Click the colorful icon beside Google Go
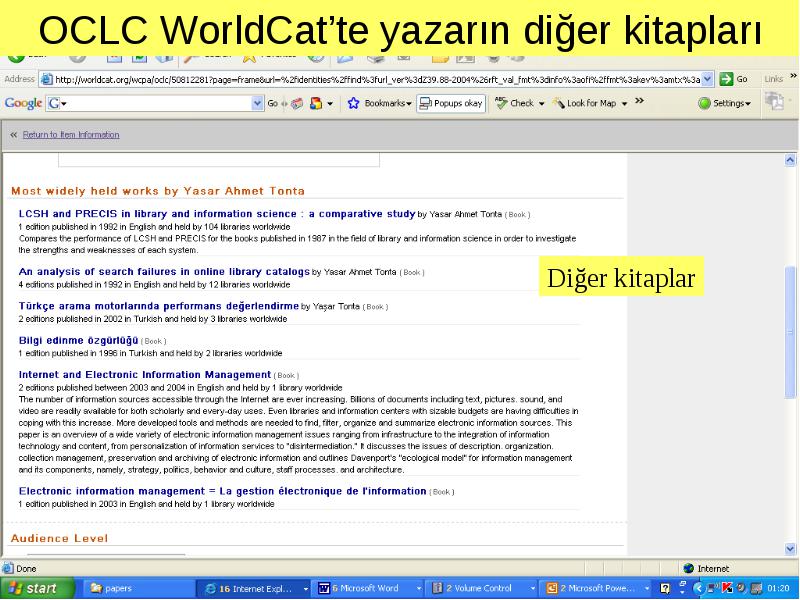 click(x=316, y=103)
